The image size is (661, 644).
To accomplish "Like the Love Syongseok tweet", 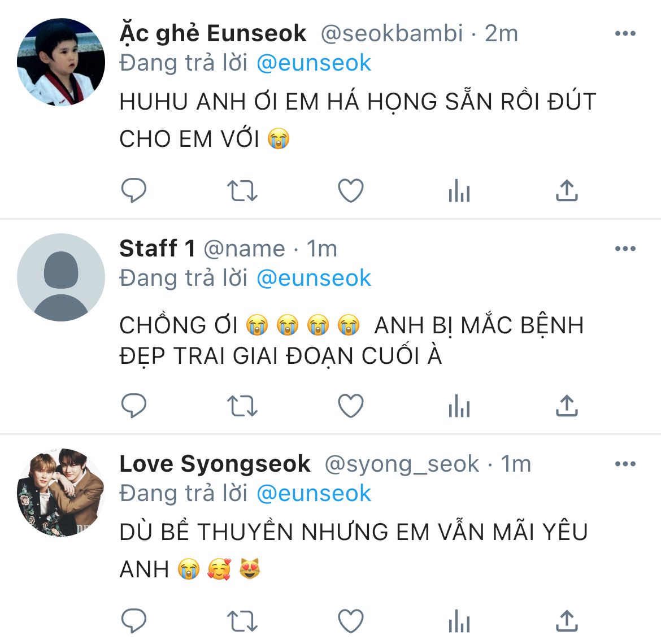I will pyautogui.click(x=351, y=621).
